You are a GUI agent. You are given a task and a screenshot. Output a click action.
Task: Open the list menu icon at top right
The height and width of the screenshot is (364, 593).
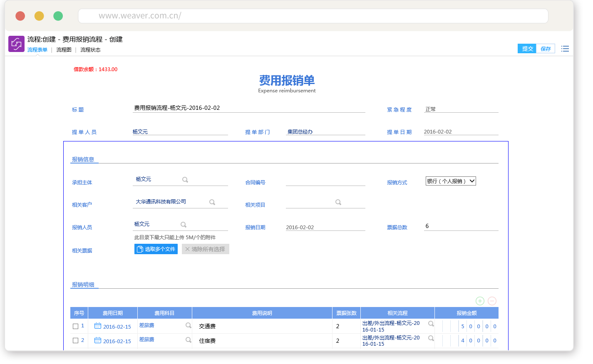[x=565, y=49]
